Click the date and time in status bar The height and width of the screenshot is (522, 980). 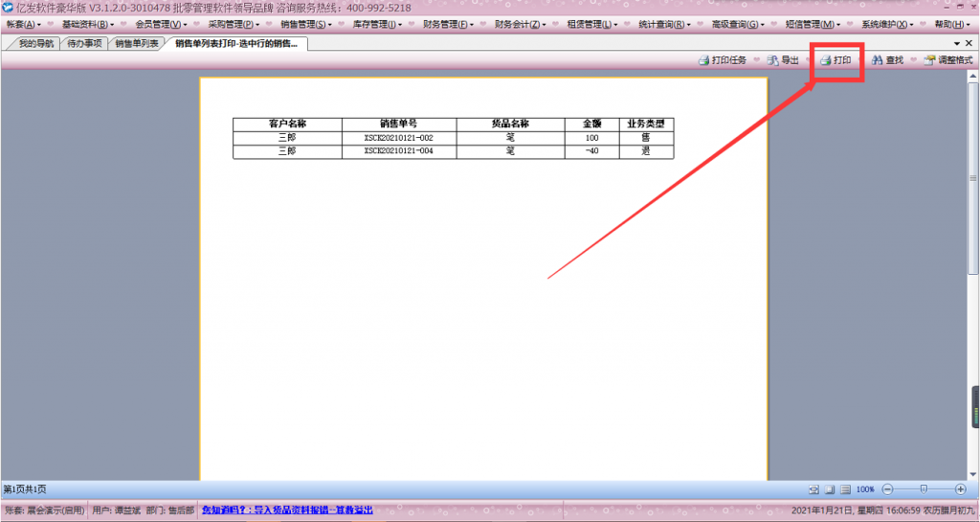[882, 511]
